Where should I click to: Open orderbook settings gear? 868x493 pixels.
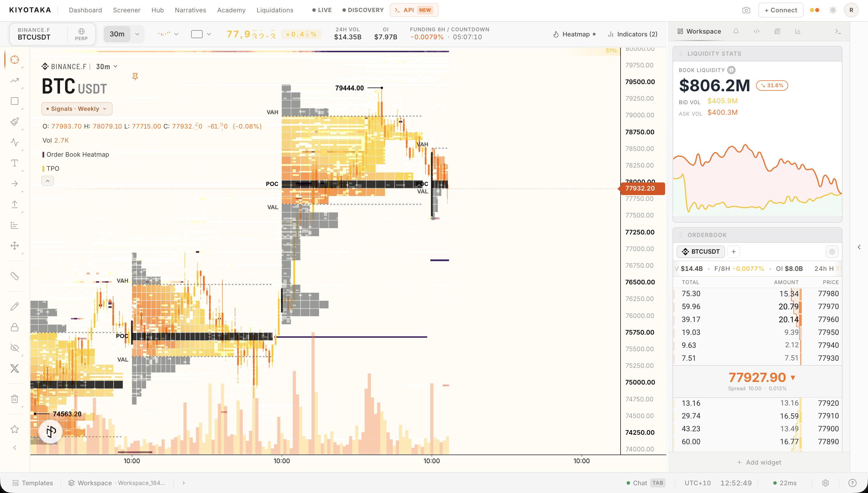(x=832, y=252)
